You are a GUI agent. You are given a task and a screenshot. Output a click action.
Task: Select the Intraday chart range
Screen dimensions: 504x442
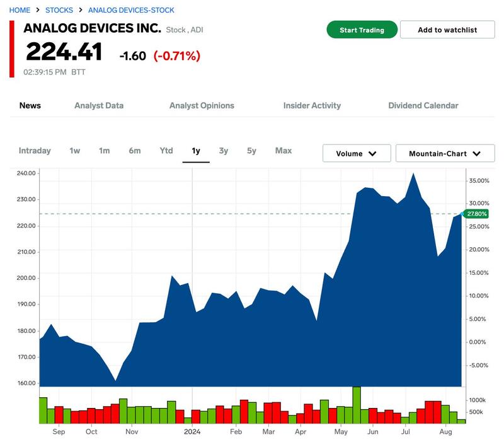35,151
